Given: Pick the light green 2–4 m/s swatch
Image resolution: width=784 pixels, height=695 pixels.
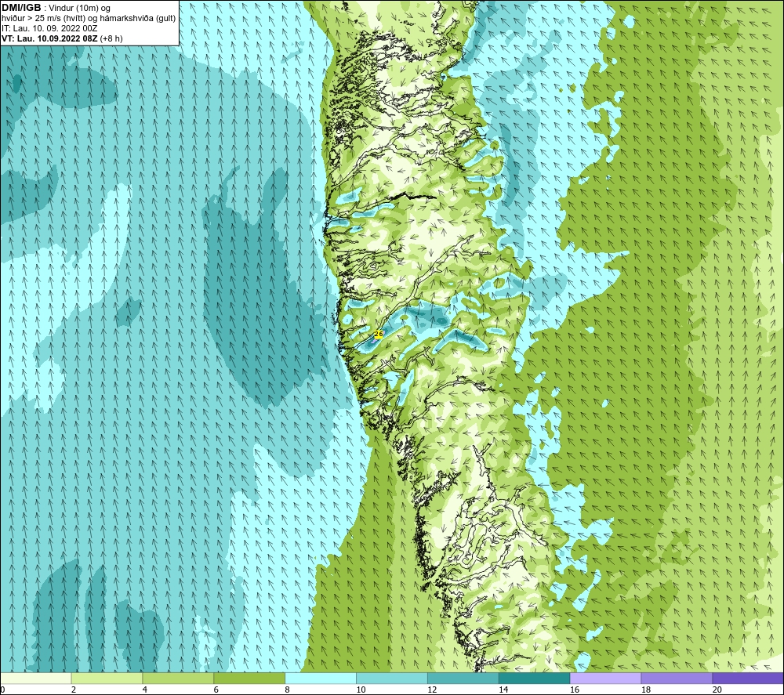Looking at the screenshot, I should click(x=107, y=678).
